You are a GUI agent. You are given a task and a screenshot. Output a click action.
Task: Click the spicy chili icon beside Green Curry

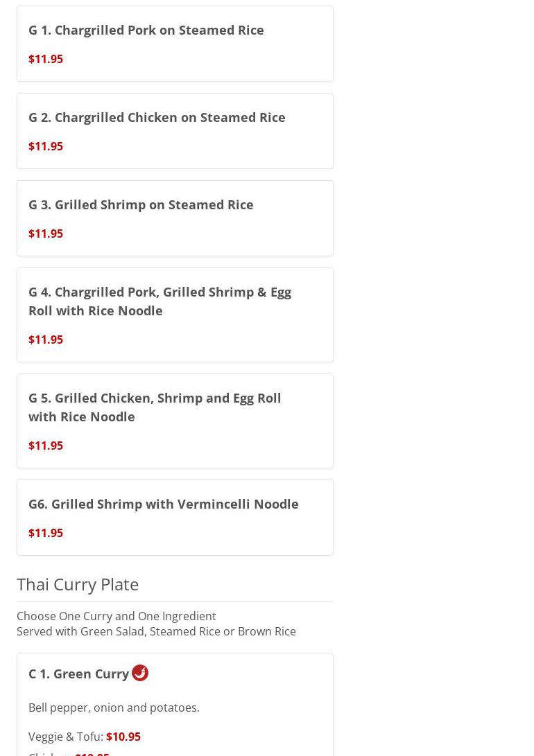[140, 673]
